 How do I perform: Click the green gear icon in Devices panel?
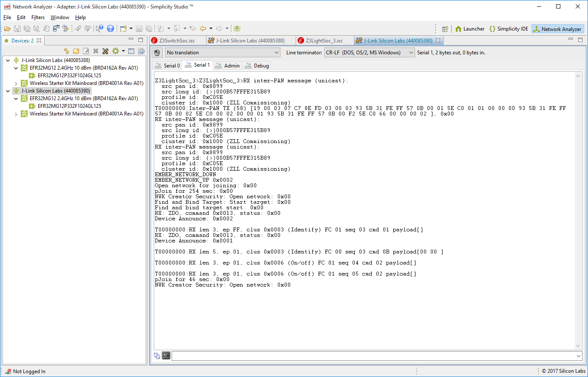116,51
